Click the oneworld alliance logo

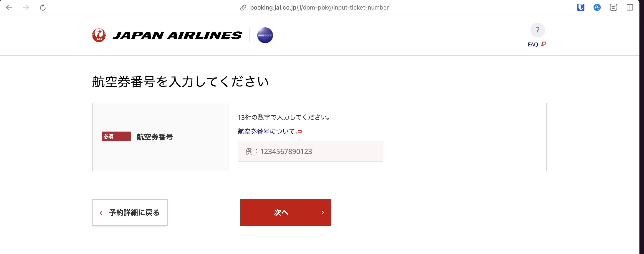(x=265, y=35)
